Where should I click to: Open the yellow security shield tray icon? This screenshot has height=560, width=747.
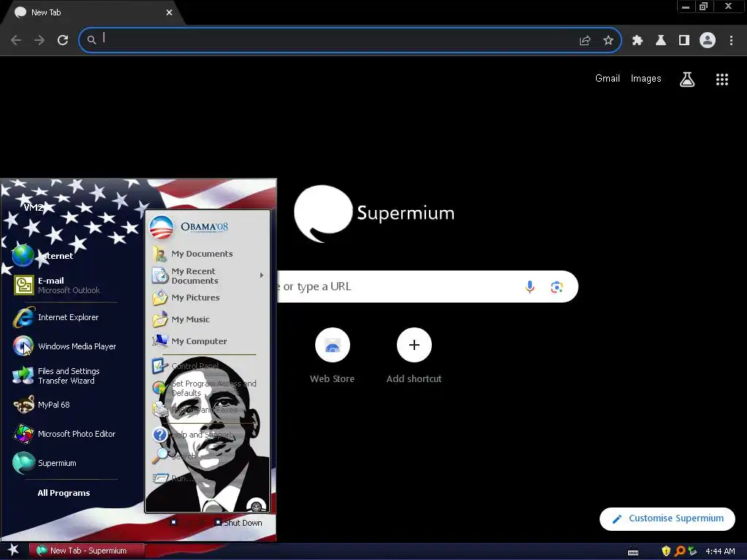(666, 551)
